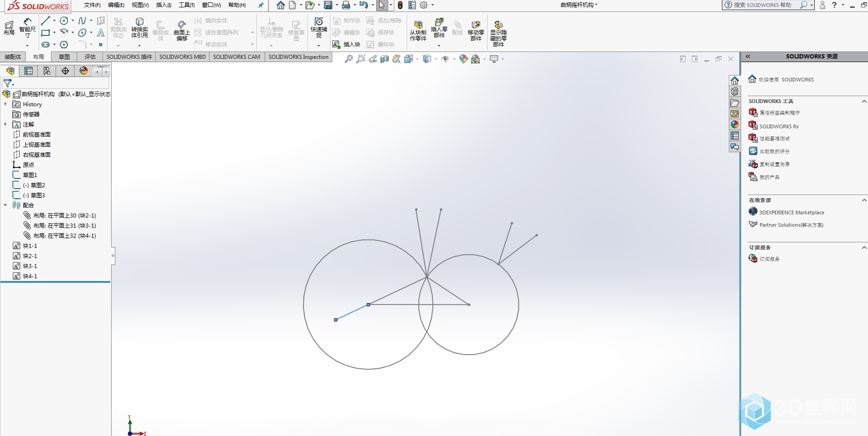Click the 搜索 SOLIDWORKS 帮助 search field

[763, 5]
